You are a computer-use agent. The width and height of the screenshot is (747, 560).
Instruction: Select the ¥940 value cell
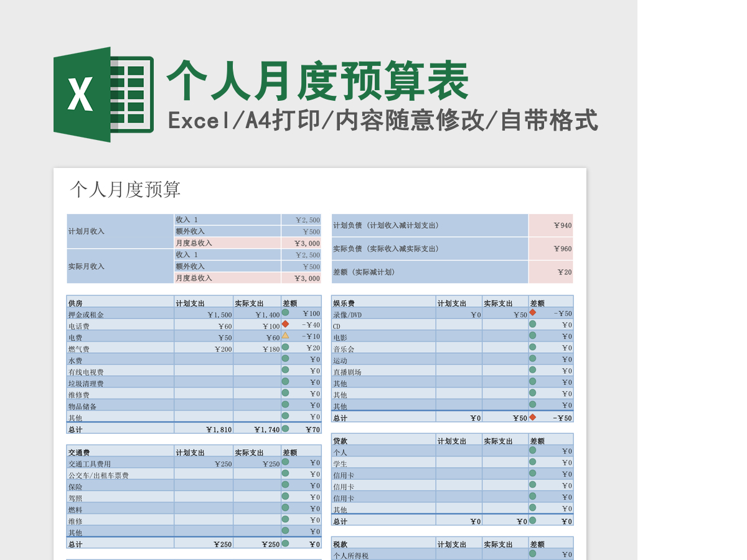pyautogui.click(x=551, y=225)
